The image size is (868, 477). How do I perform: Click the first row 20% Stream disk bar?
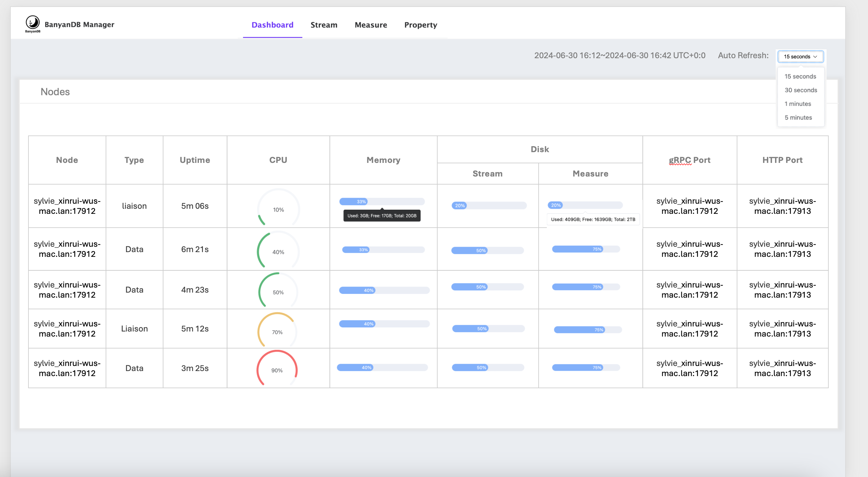(x=489, y=205)
